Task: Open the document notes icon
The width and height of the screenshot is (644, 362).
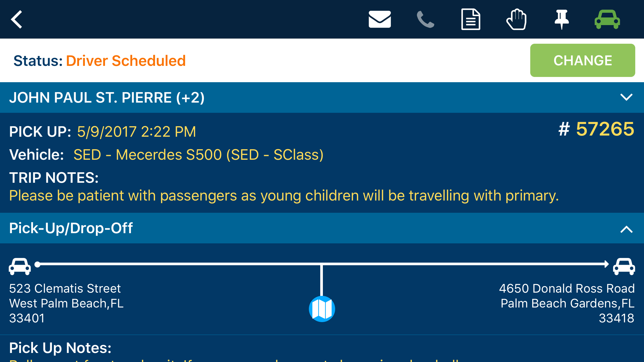Action: tap(470, 20)
